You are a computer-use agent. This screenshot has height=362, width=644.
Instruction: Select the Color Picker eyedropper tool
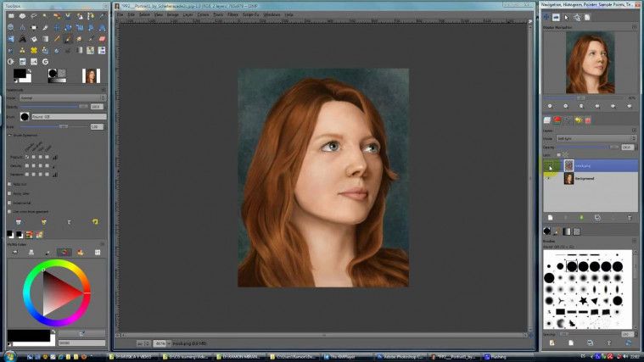point(102,16)
